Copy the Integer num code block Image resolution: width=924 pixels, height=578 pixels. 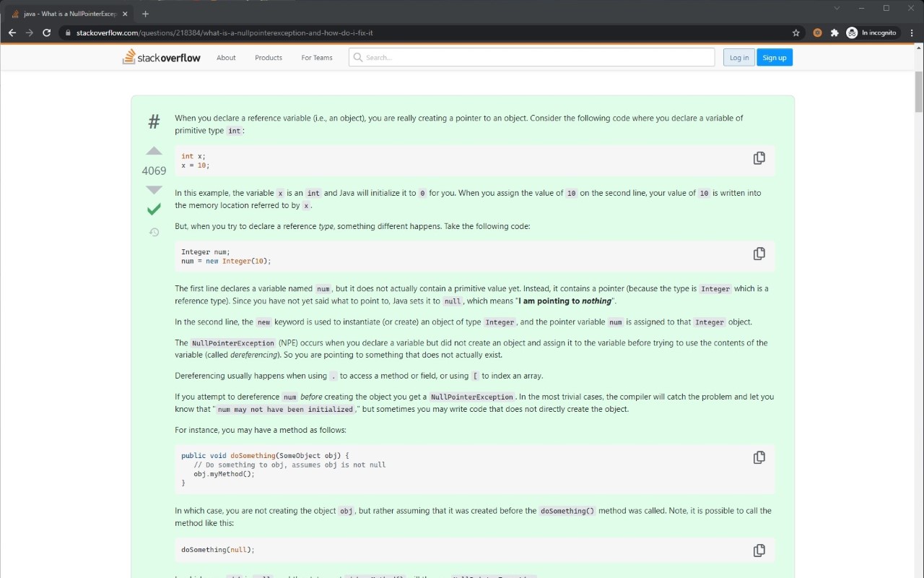(759, 253)
